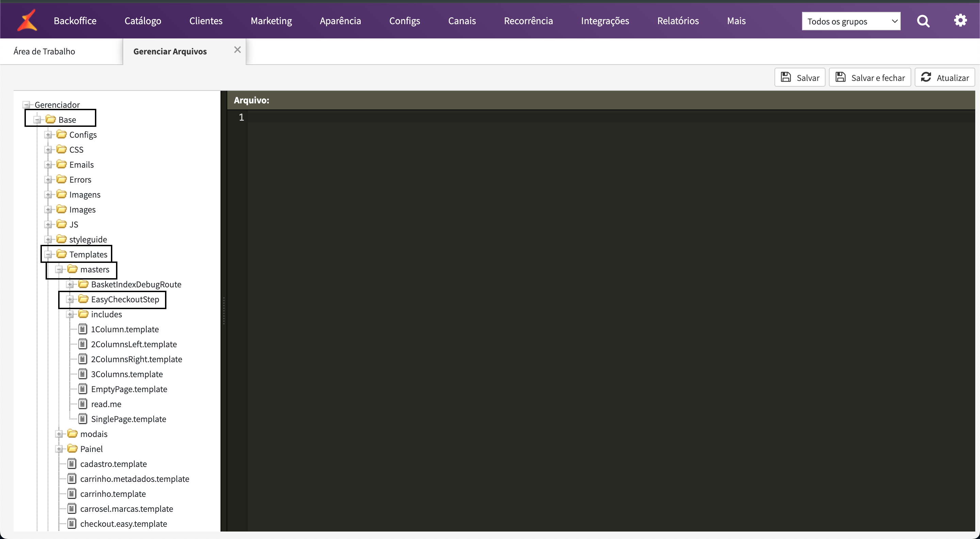980x539 pixels.
Task: Open the Relatórios menu
Action: pos(678,20)
